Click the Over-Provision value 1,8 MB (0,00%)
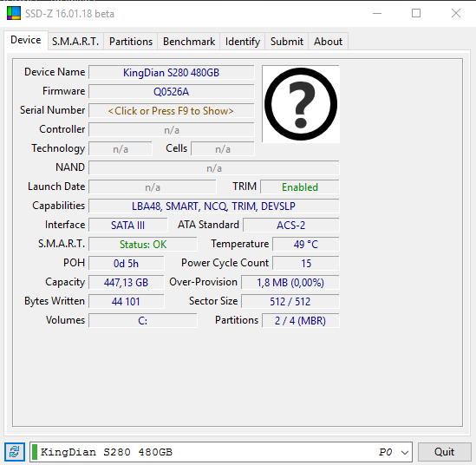This screenshot has width=476, height=465. 290,283
